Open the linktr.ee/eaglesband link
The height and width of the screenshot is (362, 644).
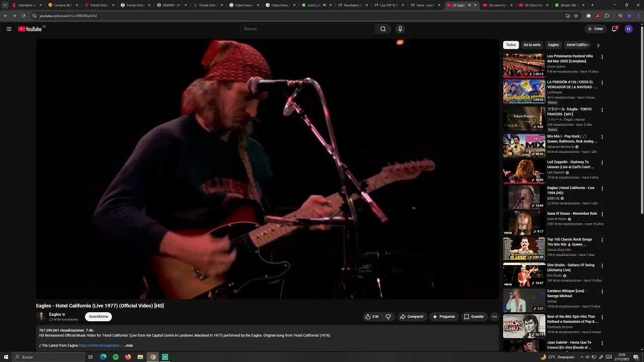pyautogui.click(x=100, y=345)
